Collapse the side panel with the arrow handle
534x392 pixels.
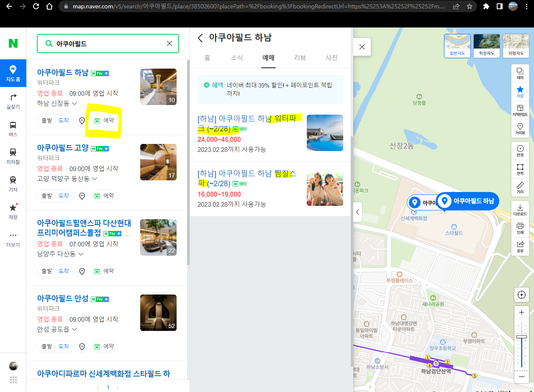coord(357,212)
